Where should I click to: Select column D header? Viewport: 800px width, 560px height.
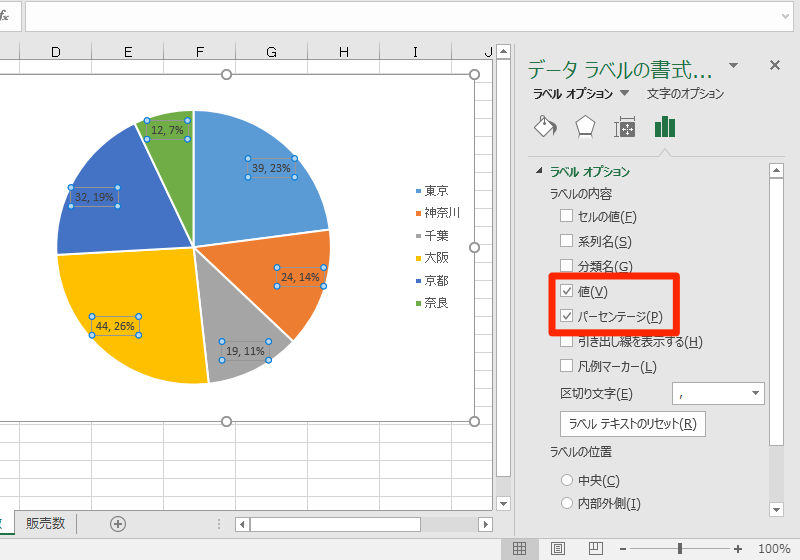coord(56,52)
